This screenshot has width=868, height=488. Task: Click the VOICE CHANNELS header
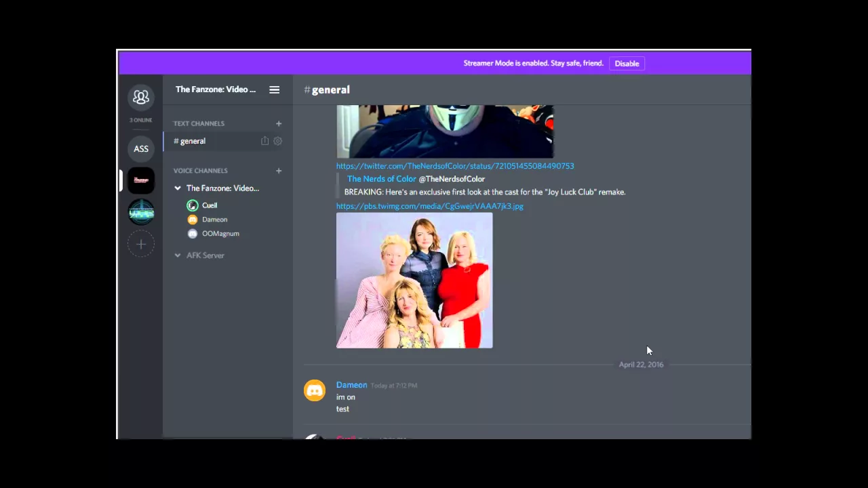tap(200, 171)
